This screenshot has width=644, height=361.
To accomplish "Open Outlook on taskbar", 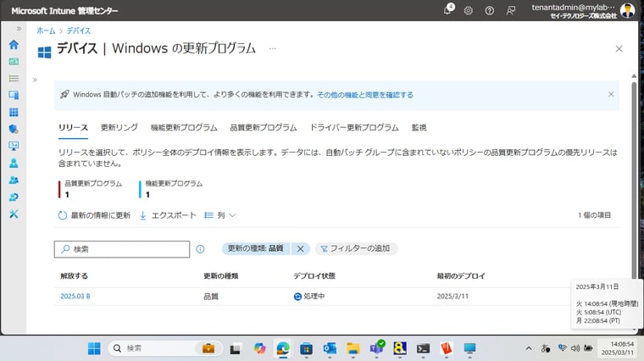I will (330, 348).
